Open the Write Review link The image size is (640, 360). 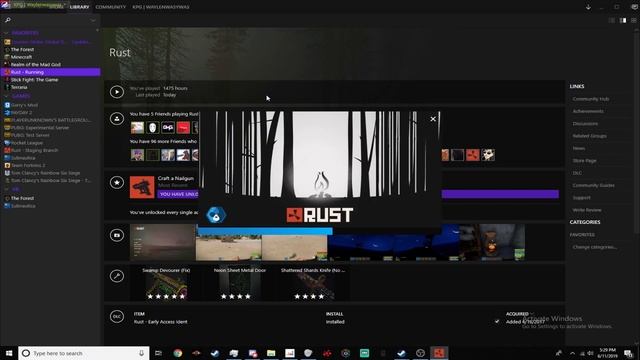(x=587, y=210)
